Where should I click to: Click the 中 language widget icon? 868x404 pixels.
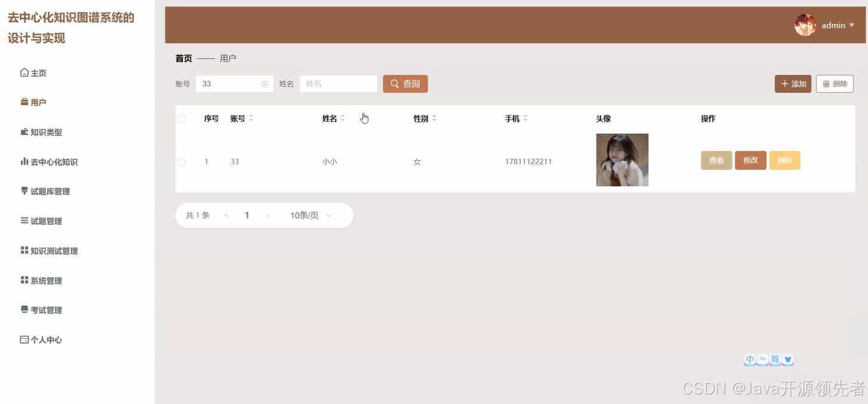coord(750,359)
